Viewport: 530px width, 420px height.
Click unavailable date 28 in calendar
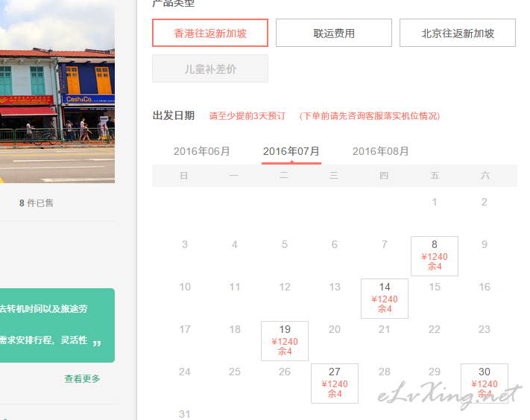tap(385, 372)
